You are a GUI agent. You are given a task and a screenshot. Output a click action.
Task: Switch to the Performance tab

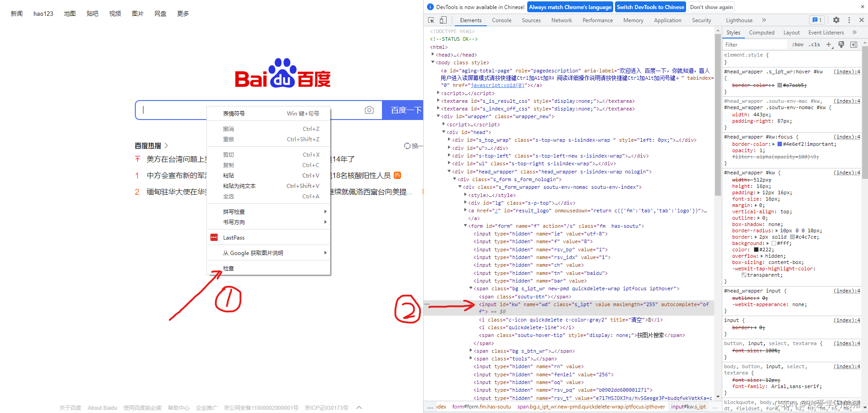598,20
